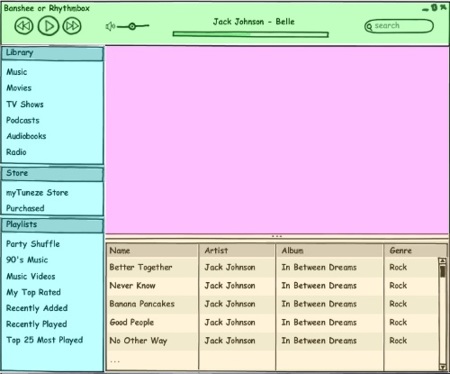Sort by the Name column header
Viewport: 450px width, 374px height.
coord(152,251)
